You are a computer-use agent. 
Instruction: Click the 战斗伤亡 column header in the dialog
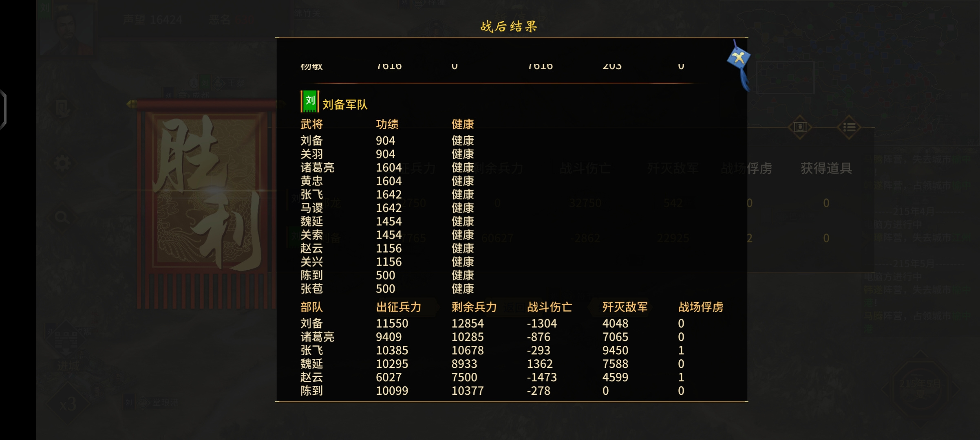click(550, 307)
